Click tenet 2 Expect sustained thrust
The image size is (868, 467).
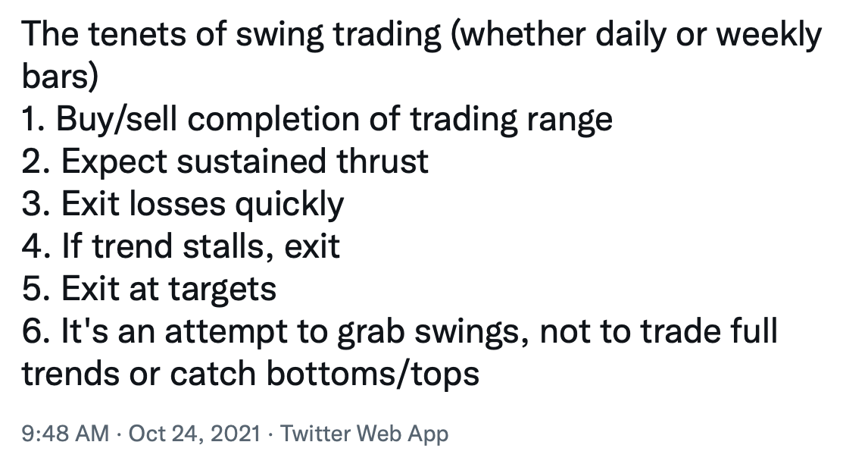point(225,161)
